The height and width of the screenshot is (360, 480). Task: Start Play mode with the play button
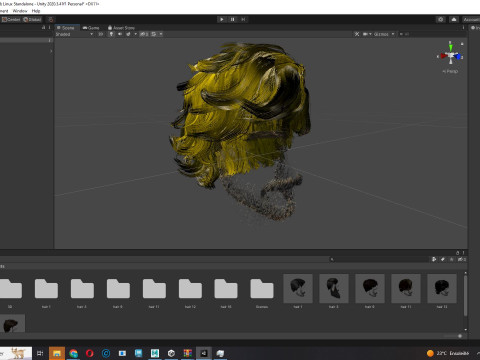pos(222,19)
